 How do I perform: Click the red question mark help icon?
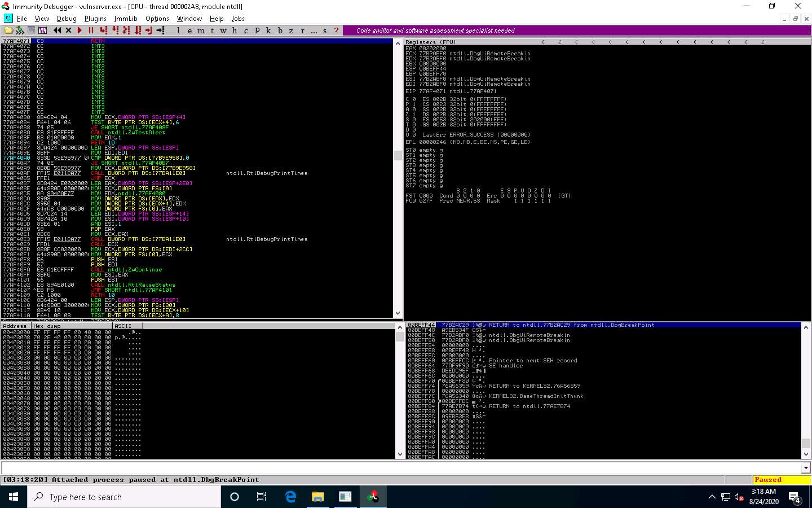337,30
